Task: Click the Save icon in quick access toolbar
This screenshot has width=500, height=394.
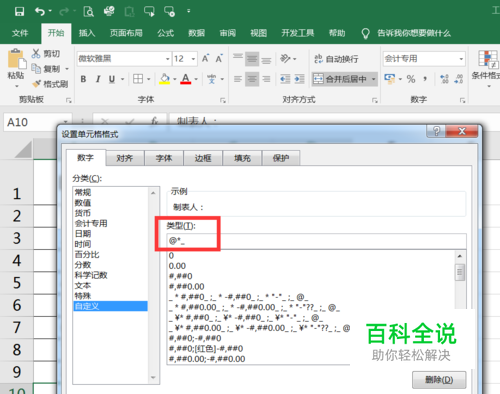Action: click(x=19, y=11)
